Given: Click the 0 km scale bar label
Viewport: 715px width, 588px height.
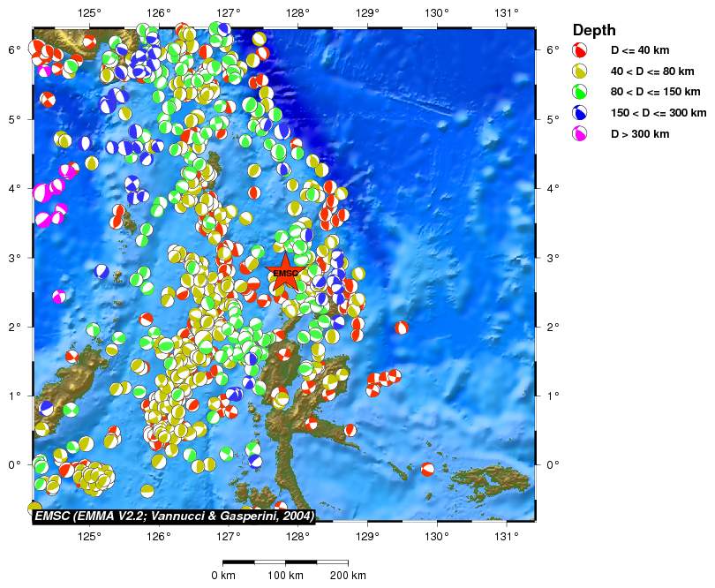Looking at the screenshot, I should pos(222,576).
